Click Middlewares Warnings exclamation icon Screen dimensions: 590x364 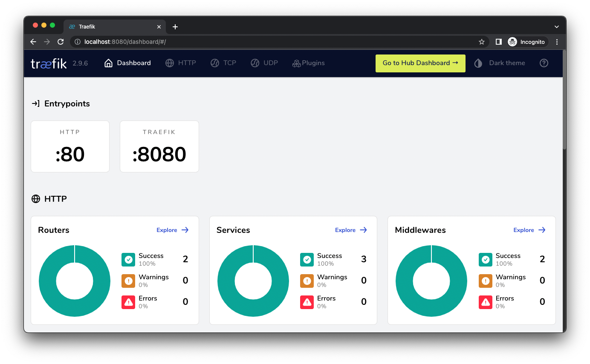485,281
